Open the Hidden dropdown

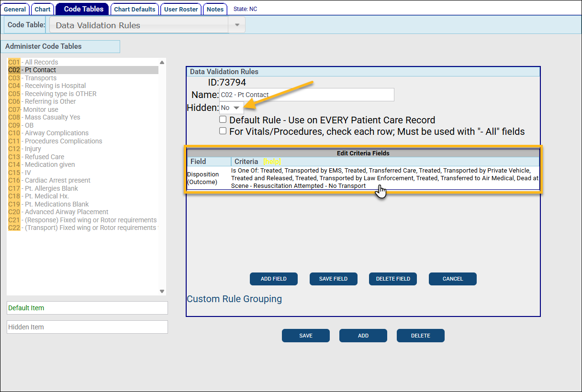point(231,108)
